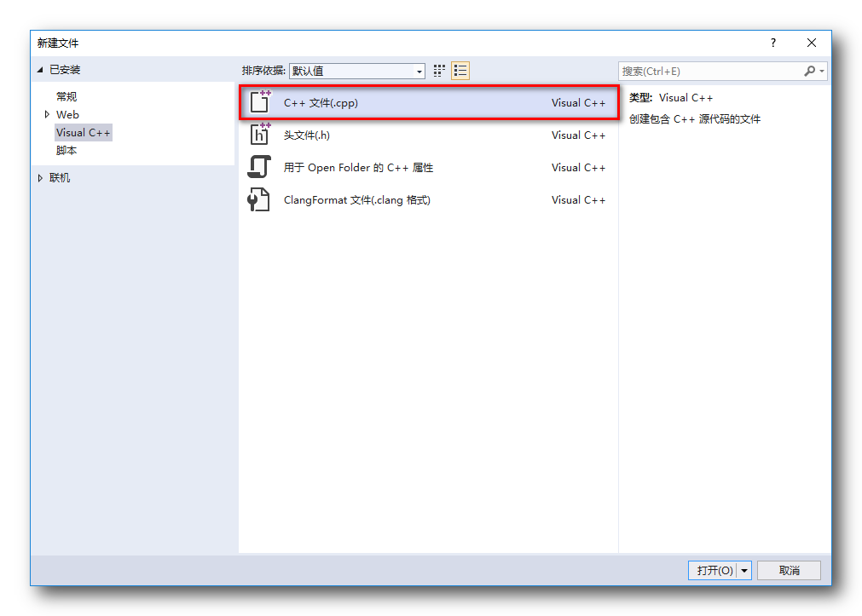This screenshot has width=862, height=616.
Task: Click the 排序依据 label
Action: pyautogui.click(x=263, y=71)
